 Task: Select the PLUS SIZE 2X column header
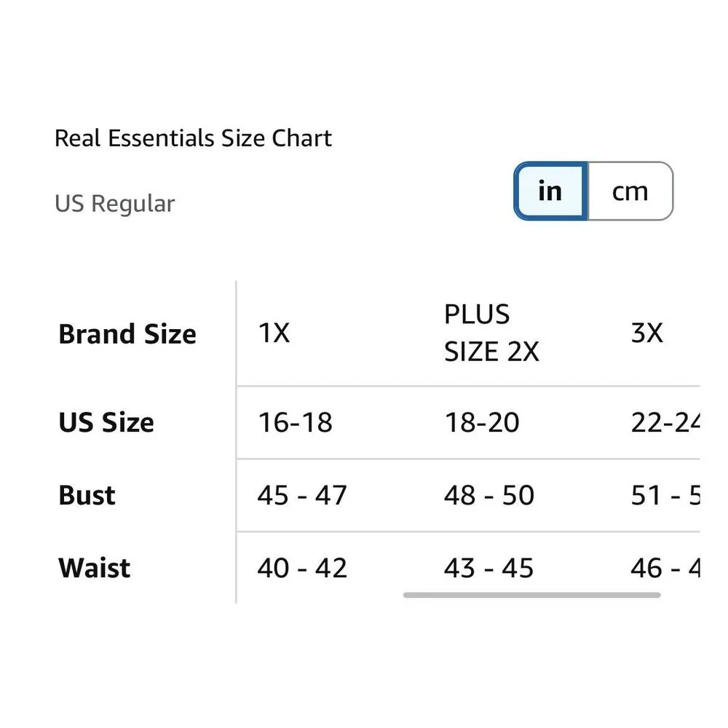[x=491, y=333]
